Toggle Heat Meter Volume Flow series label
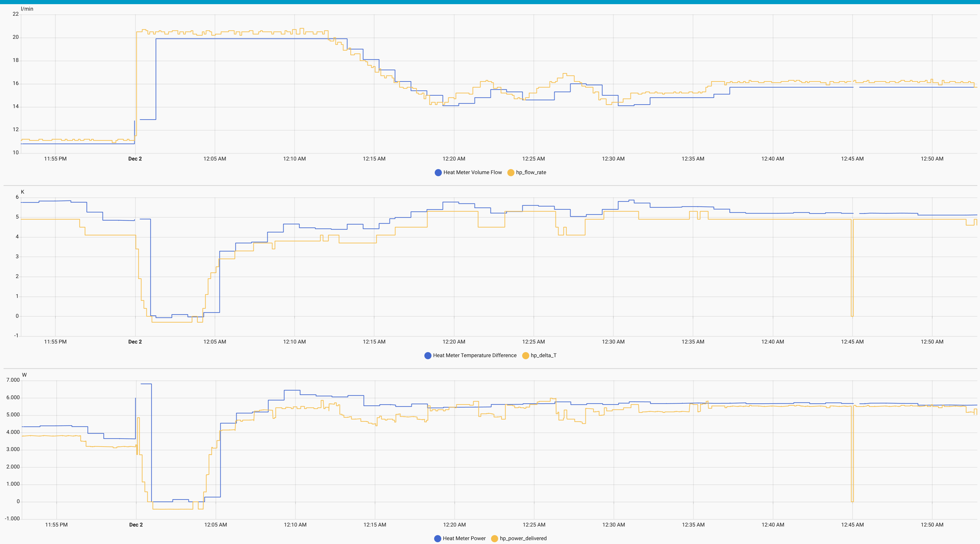Image resolution: width=980 pixels, height=544 pixels. 472,173
